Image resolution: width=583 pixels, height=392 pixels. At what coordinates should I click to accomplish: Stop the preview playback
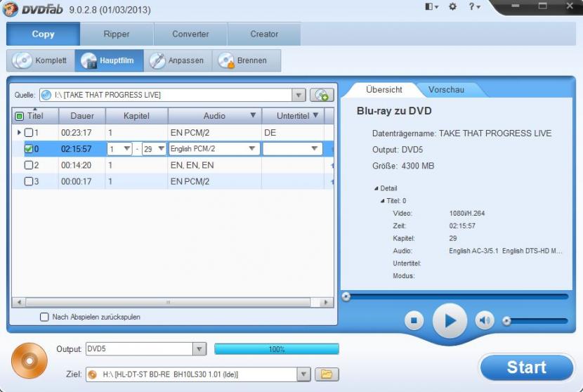tap(414, 320)
